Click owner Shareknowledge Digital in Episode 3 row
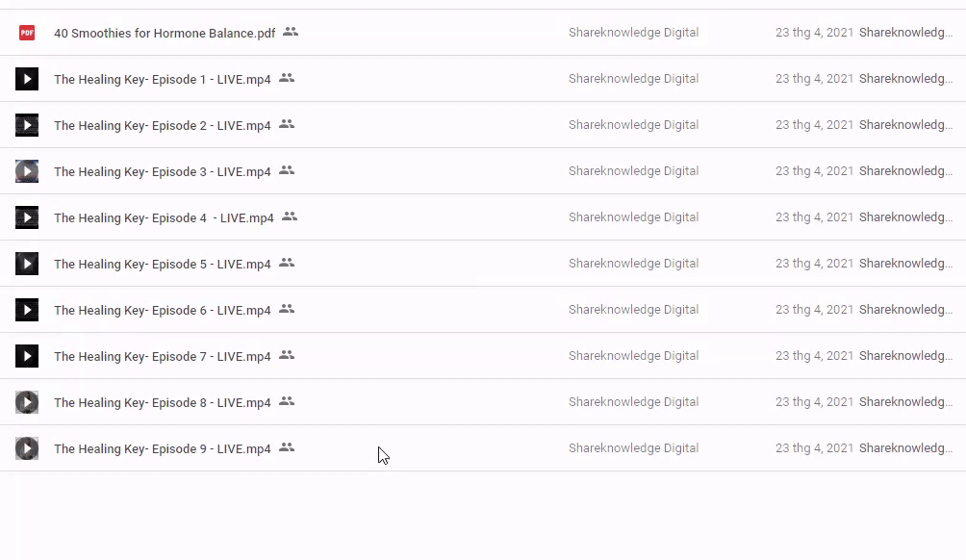Viewport: 966px width, 560px height. (633, 171)
